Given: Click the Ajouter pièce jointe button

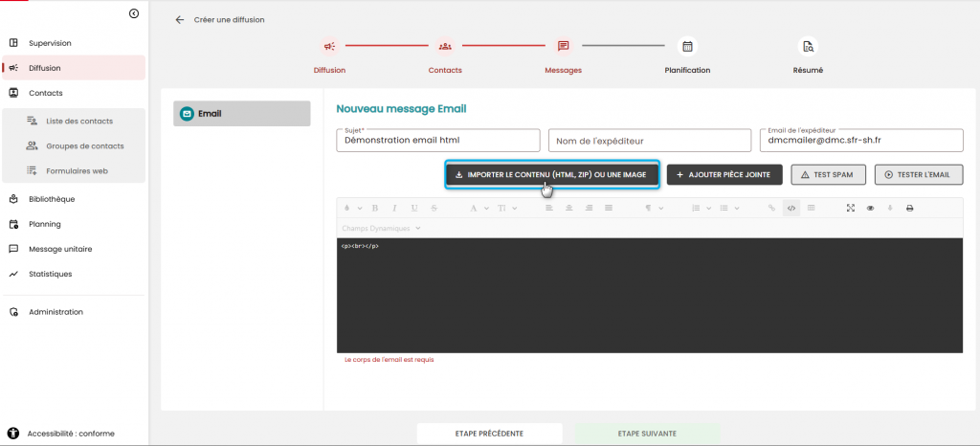Looking at the screenshot, I should [724, 175].
